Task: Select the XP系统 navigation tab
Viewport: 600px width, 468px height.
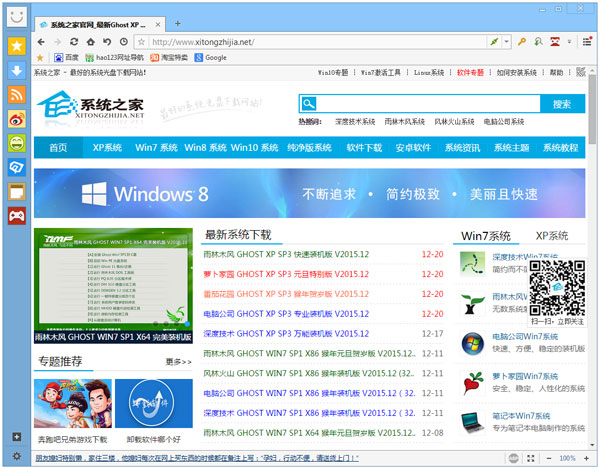Action: click(107, 148)
